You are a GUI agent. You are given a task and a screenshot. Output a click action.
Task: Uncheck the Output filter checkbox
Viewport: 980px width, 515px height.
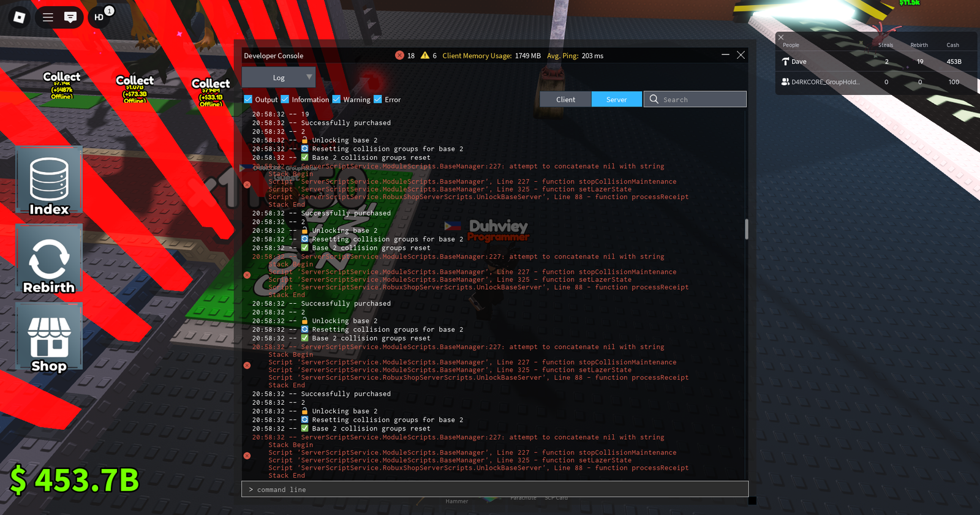coord(248,99)
